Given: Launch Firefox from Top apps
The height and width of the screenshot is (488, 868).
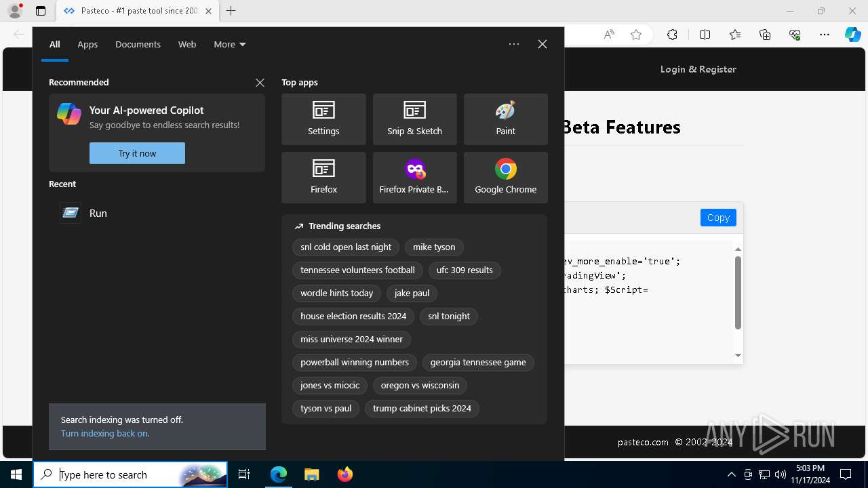Looking at the screenshot, I should (323, 178).
